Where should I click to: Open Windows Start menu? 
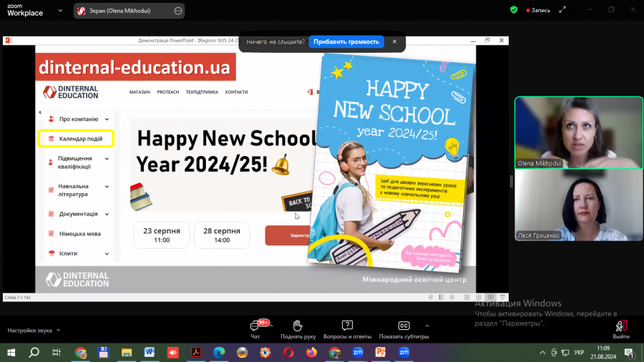[x=11, y=353]
